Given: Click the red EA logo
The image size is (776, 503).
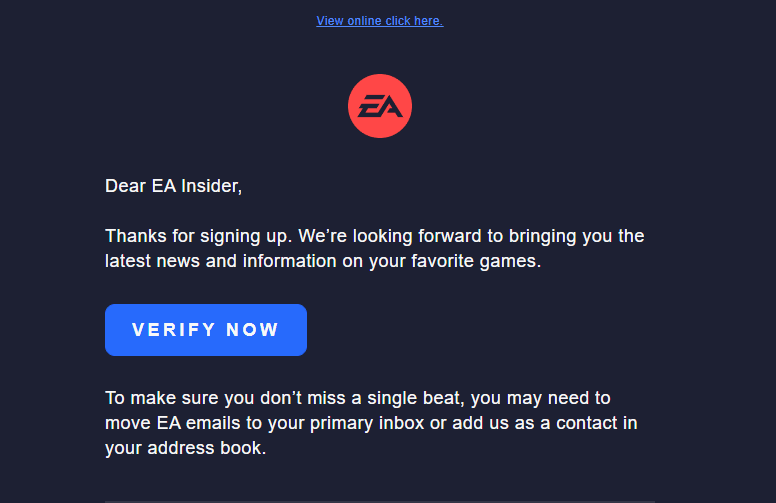Looking at the screenshot, I should (380, 106).
